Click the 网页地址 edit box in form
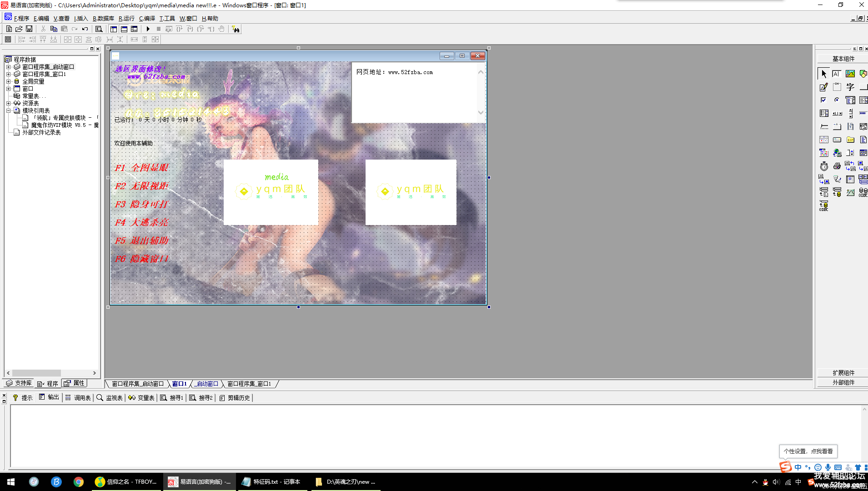The width and height of the screenshot is (868, 491). [419, 92]
